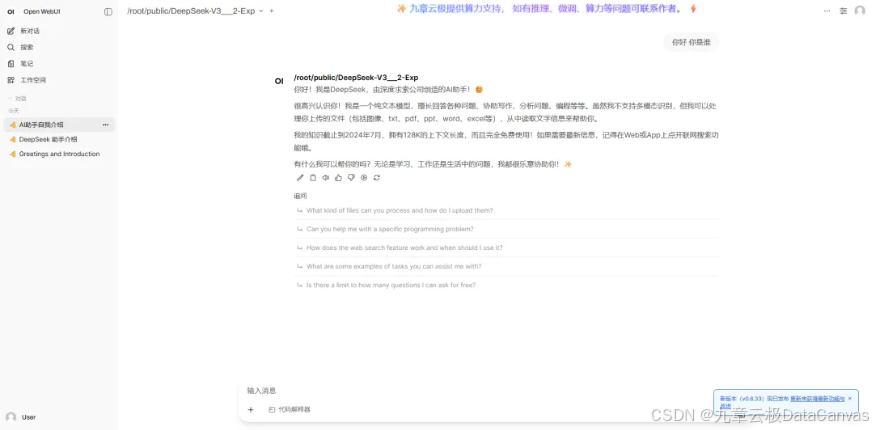This screenshot has height=430, width=873.
Task: Click the 今天 date label in sidebar
Action: tap(14, 111)
